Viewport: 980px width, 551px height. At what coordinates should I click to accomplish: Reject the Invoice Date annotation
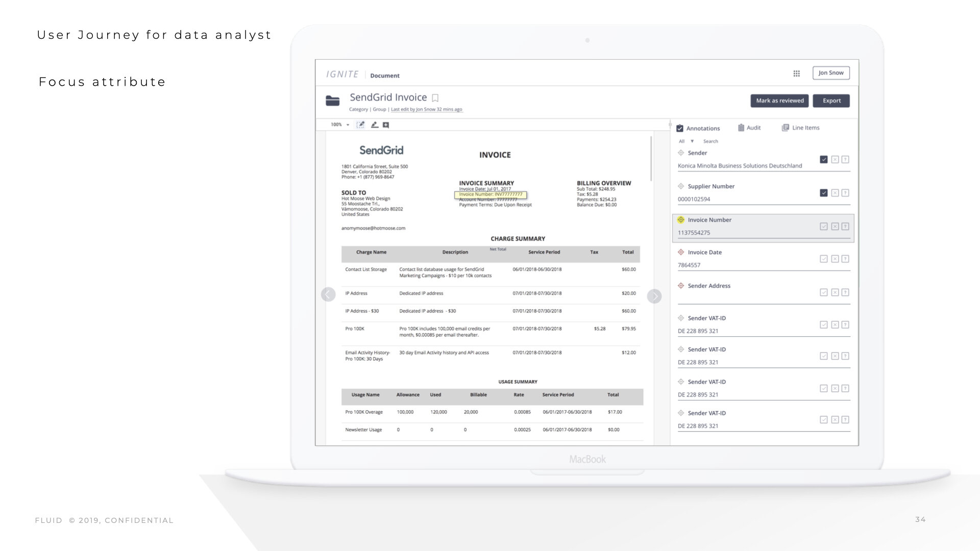click(x=835, y=259)
